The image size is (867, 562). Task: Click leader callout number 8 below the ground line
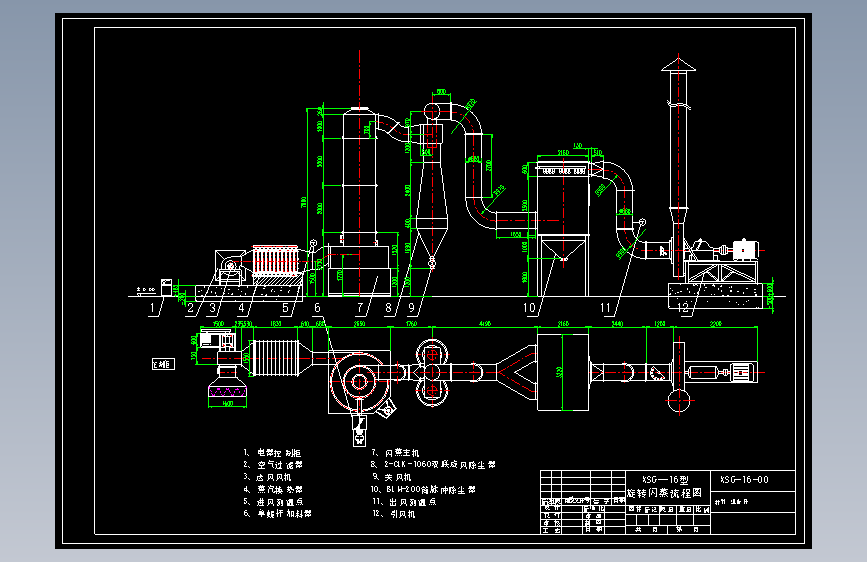pyautogui.click(x=389, y=308)
